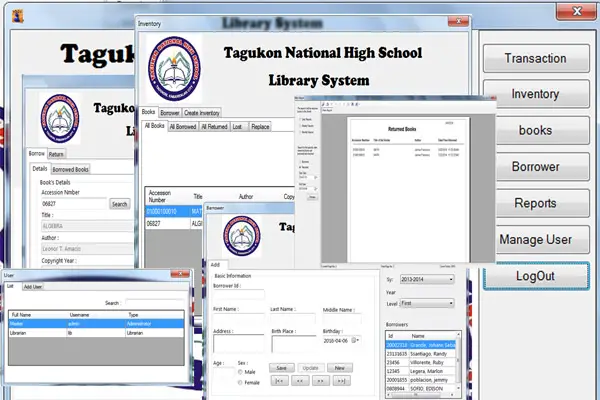This screenshot has width=600, height=400.
Task: Select the Male radio button
Action: [240, 372]
